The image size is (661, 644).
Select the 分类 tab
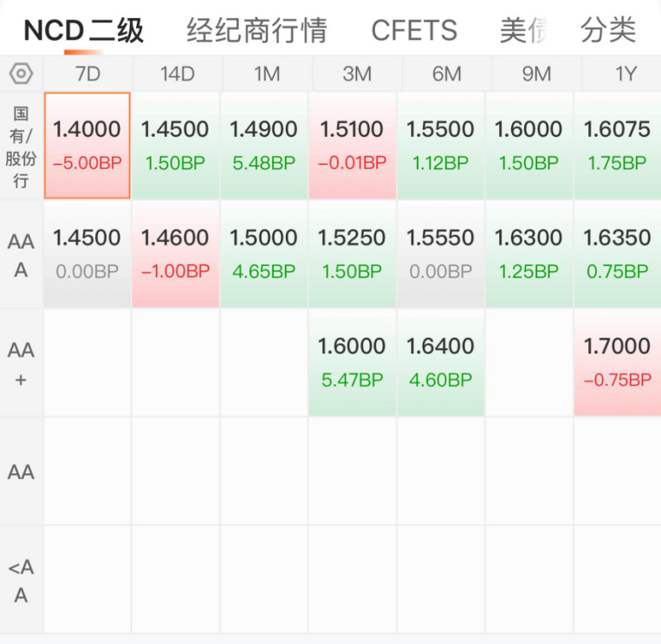point(608,30)
